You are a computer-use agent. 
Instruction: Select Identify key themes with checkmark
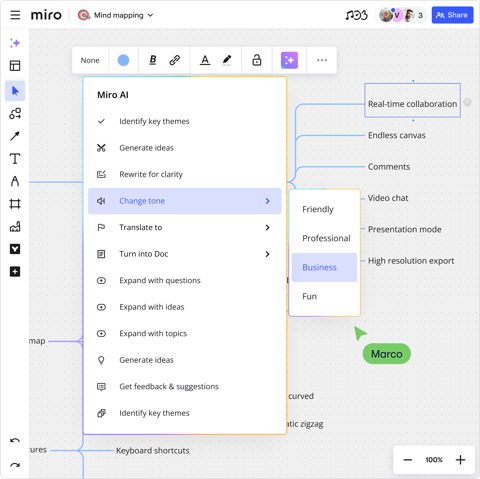[185, 121]
